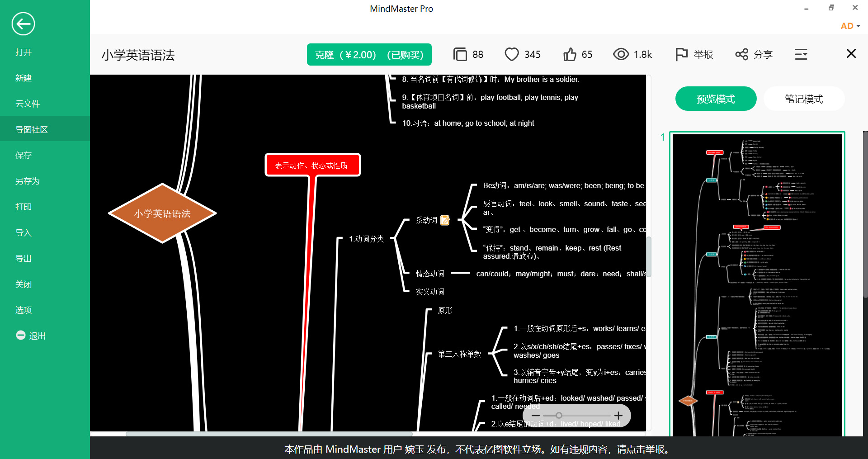
Task: Click the flag report icon
Action: click(x=681, y=55)
